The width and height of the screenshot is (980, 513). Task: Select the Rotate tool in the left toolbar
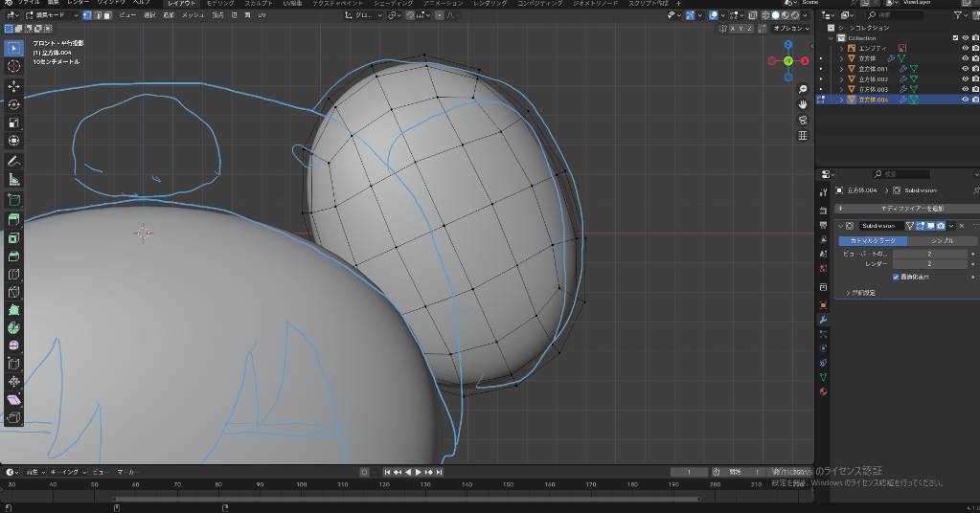point(13,104)
